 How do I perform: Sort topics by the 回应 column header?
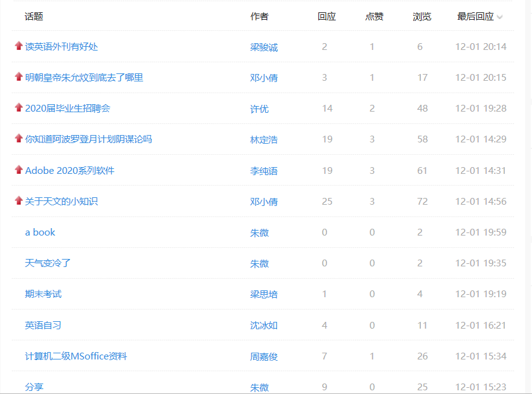coord(326,17)
